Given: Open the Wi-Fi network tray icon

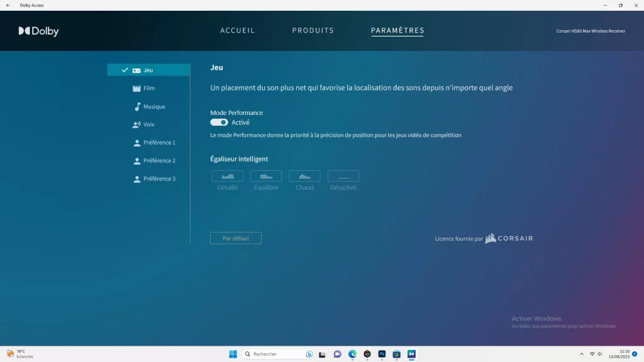Looking at the screenshot, I should [x=592, y=354].
